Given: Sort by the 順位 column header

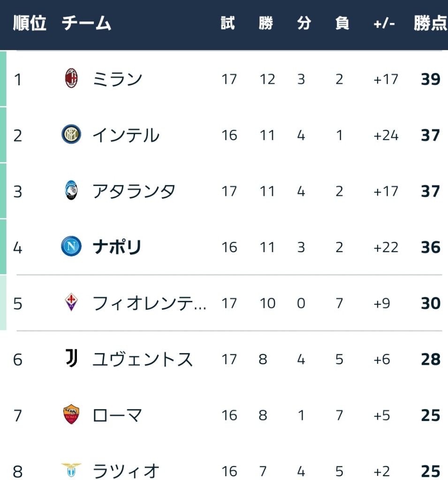Looking at the screenshot, I should 30,23.
